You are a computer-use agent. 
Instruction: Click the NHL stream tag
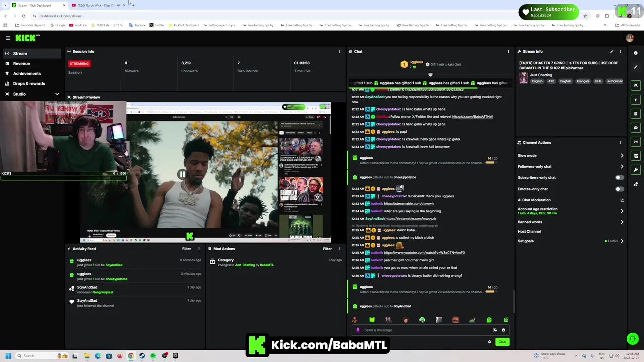(x=598, y=81)
